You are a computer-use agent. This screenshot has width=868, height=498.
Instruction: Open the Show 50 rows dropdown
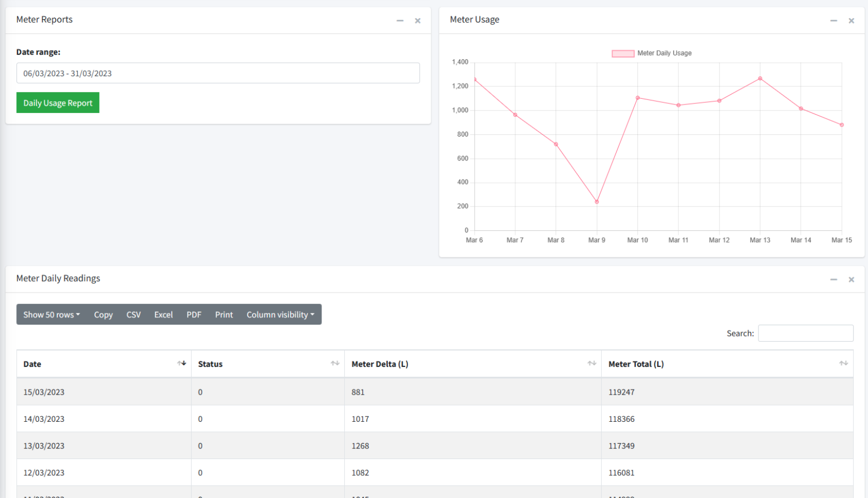coord(51,314)
